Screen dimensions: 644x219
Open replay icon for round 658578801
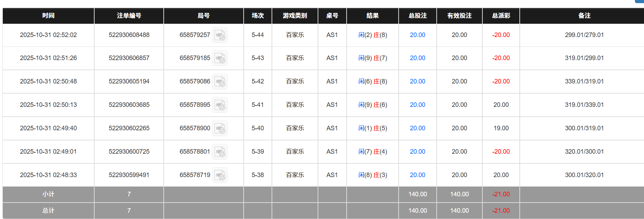[x=220, y=152]
